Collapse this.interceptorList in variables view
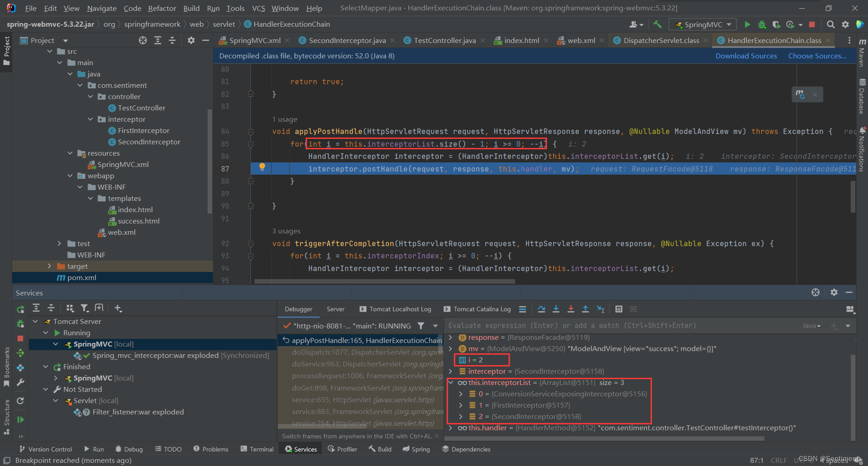Viewport: 868px width, 466px height. tap(451, 382)
